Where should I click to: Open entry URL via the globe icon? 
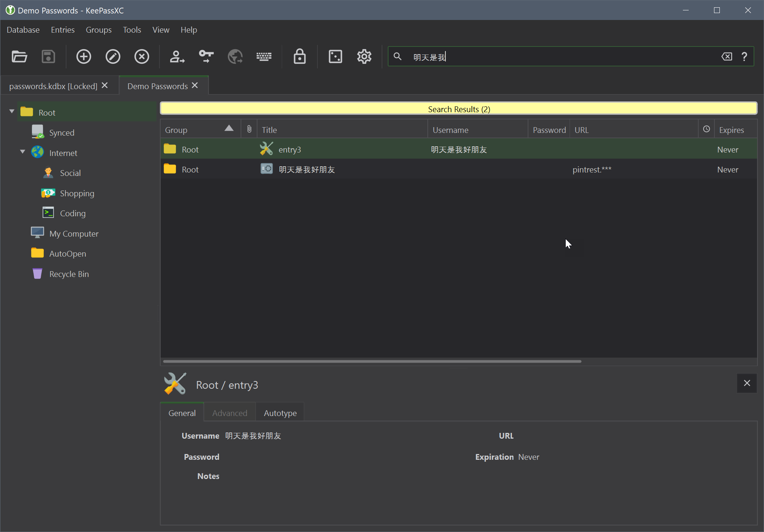(235, 56)
